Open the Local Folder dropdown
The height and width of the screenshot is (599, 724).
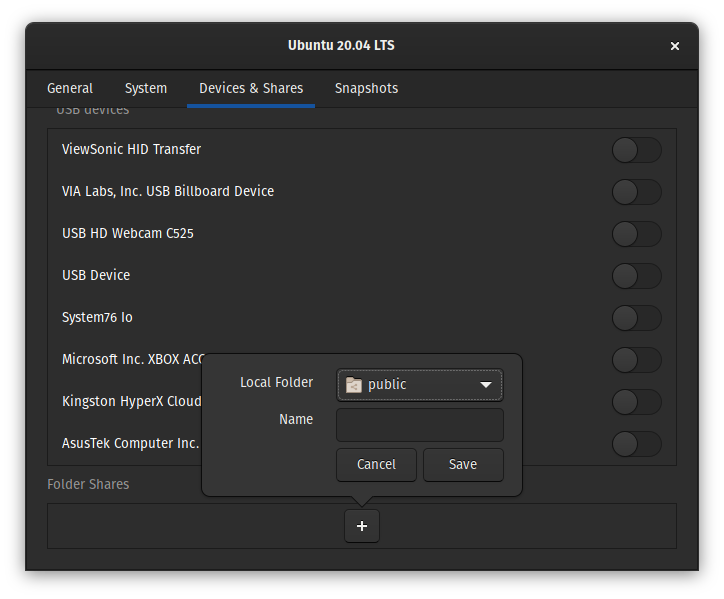[x=419, y=385]
